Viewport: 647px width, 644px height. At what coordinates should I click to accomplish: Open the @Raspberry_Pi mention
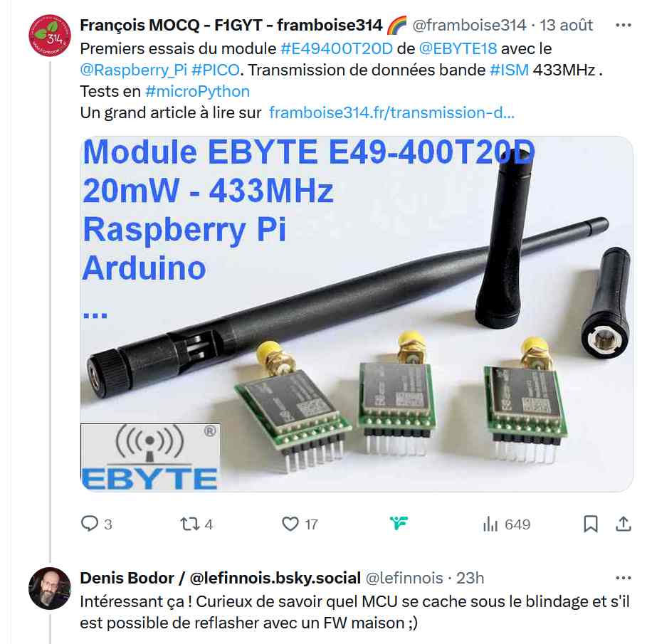(134, 70)
